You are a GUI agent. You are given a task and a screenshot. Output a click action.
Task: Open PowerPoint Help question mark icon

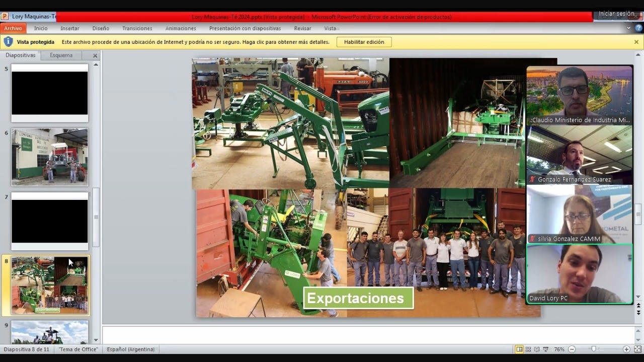pyautogui.click(x=638, y=28)
